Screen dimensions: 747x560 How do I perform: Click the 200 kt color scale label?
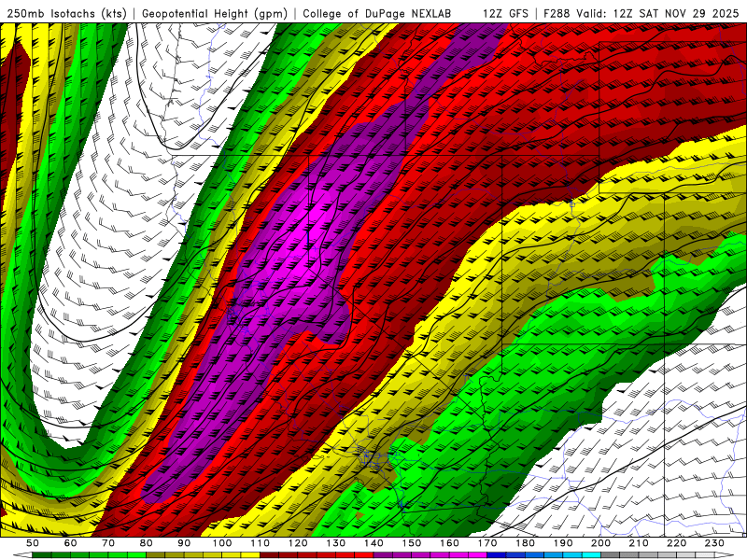click(601, 543)
